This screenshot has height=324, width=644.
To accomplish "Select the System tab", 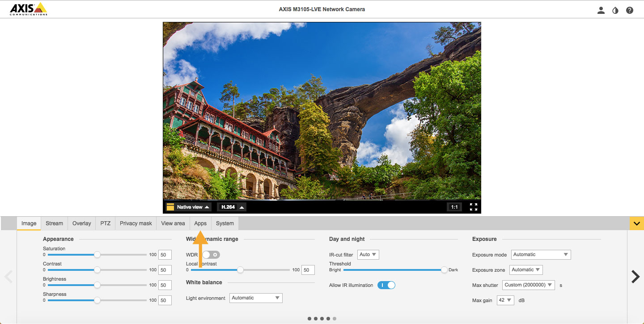I will pos(225,223).
